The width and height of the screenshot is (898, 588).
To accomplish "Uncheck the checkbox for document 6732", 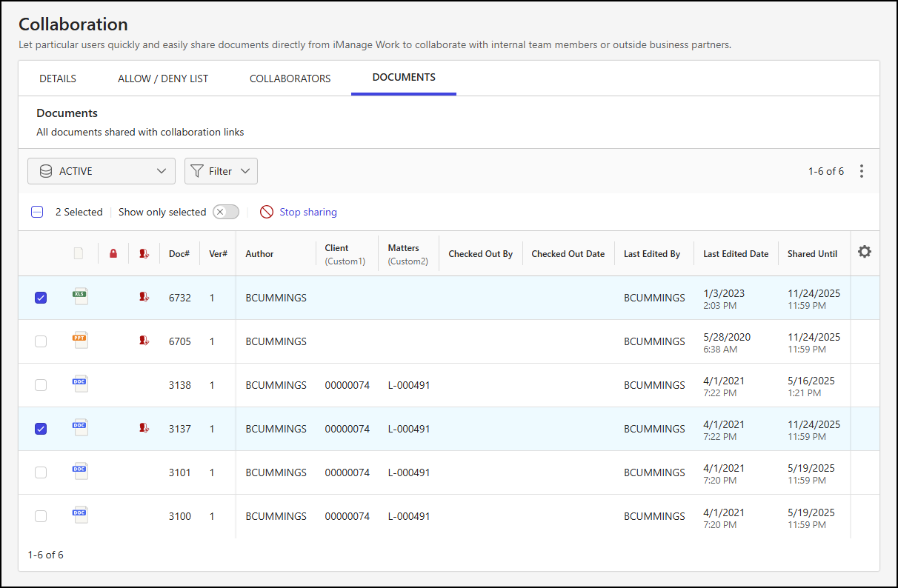I will point(41,298).
